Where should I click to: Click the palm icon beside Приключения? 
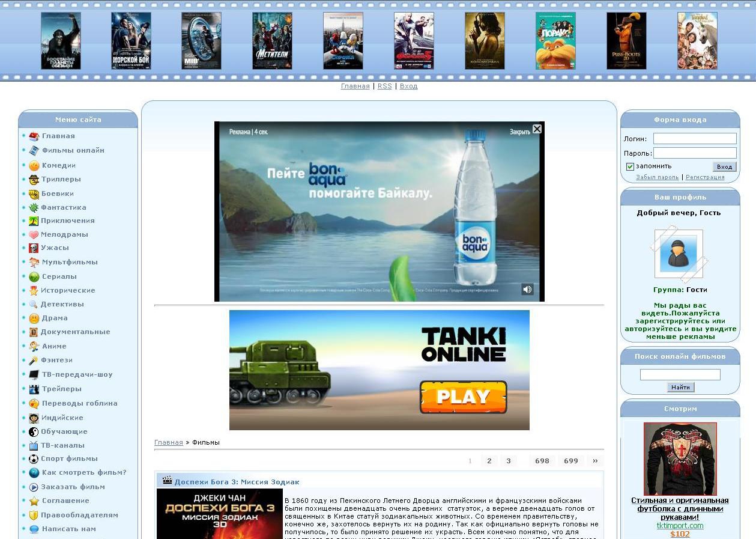pyautogui.click(x=34, y=221)
